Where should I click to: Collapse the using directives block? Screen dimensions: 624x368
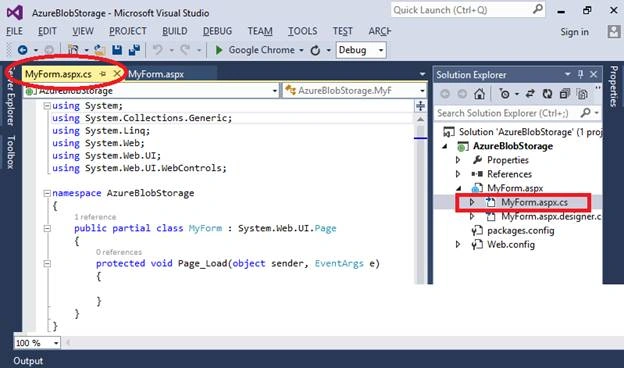point(47,106)
